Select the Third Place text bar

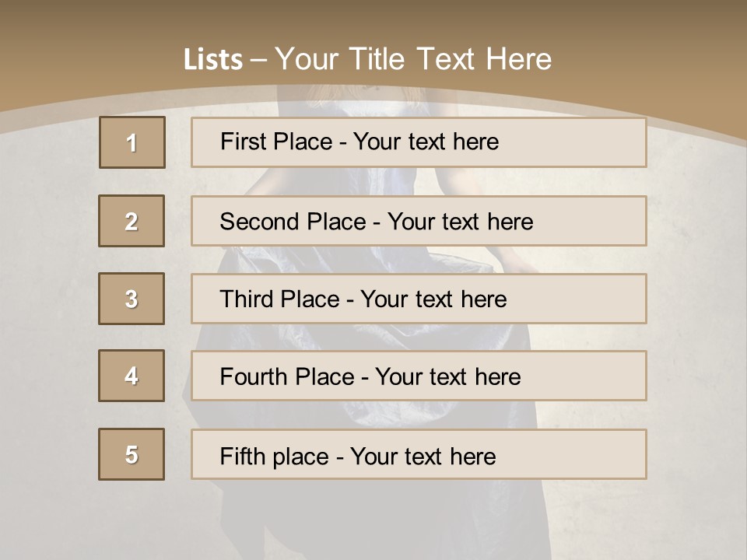(419, 299)
